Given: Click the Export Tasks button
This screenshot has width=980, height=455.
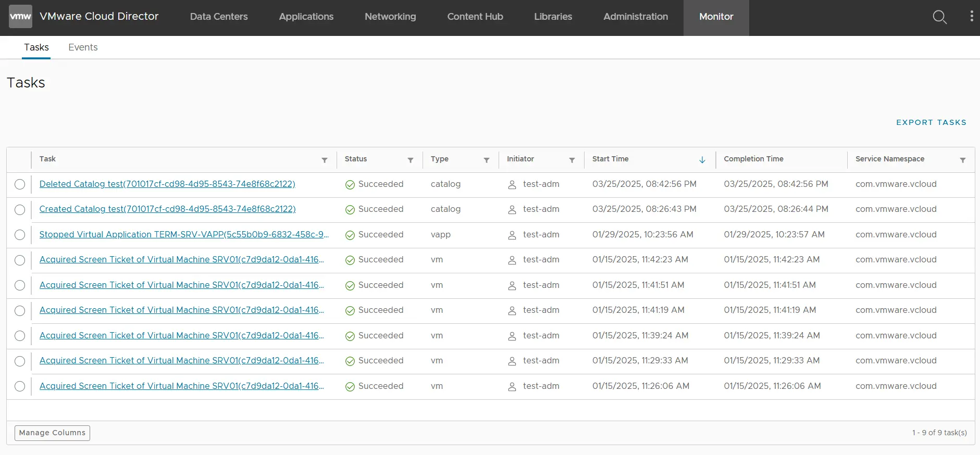Looking at the screenshot, I should (931, 122).
